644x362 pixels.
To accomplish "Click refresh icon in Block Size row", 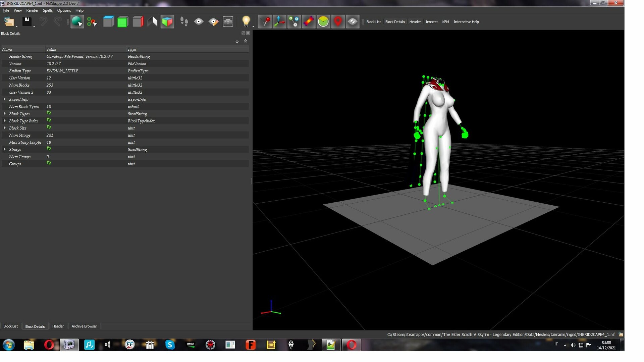I will [x=49, y=127].
